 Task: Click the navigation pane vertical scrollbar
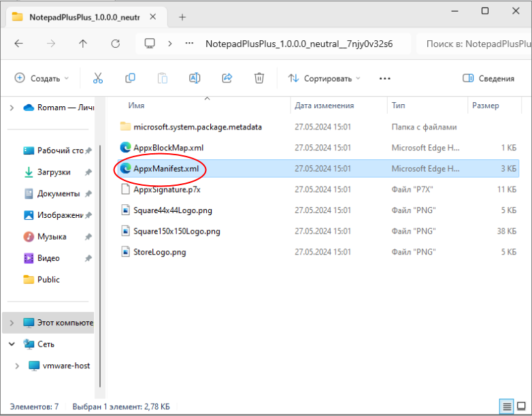click(x=100, y=266)
